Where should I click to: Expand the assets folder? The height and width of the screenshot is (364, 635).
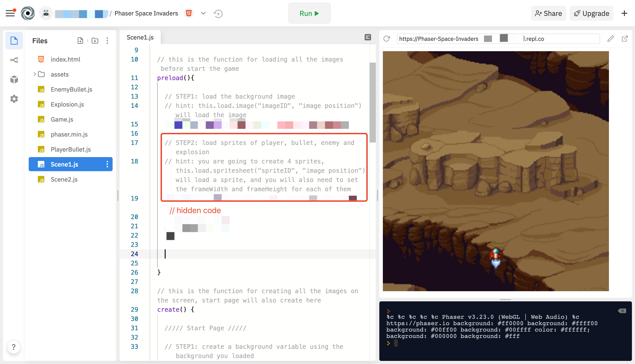click(x=35, y=74)
